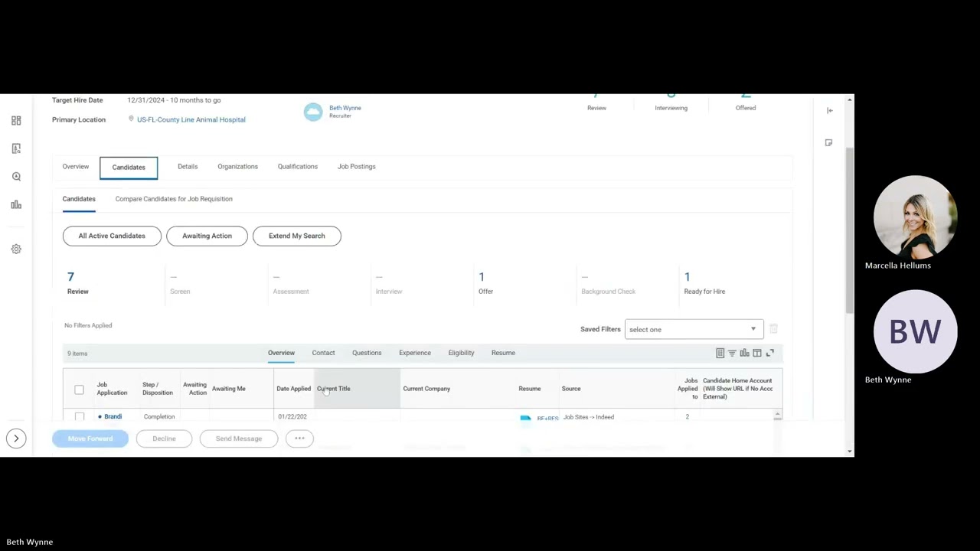Open the magnifier search icon in sidebar
980x551 pixels.
coord(16,177)
